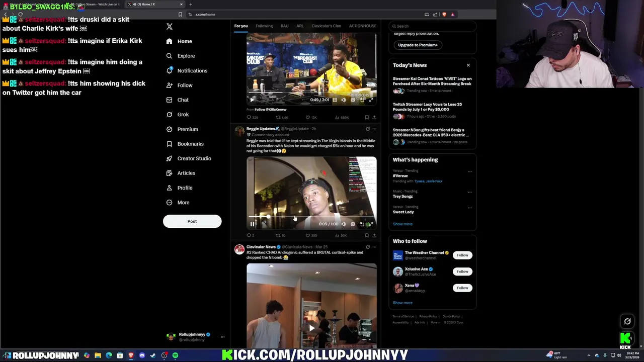
Task: Enter fullscreen on the Breakfast Club video
Action: (371, 100)
